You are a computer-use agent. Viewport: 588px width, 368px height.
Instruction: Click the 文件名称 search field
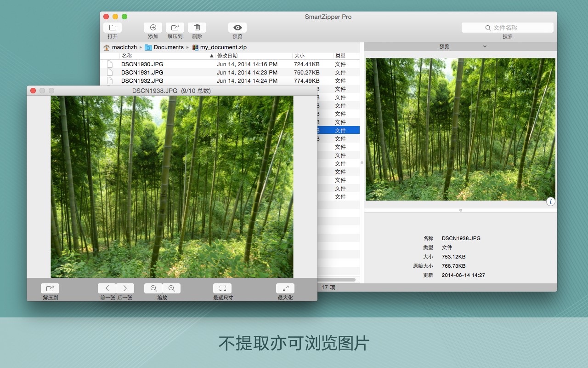(x=508, y=27)
